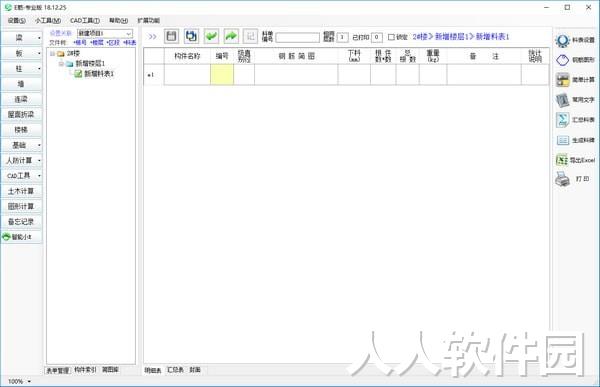Toggle the 锁定 checkbox
The height and width of the screenshot is (387, 600).
tap(391, 37)
